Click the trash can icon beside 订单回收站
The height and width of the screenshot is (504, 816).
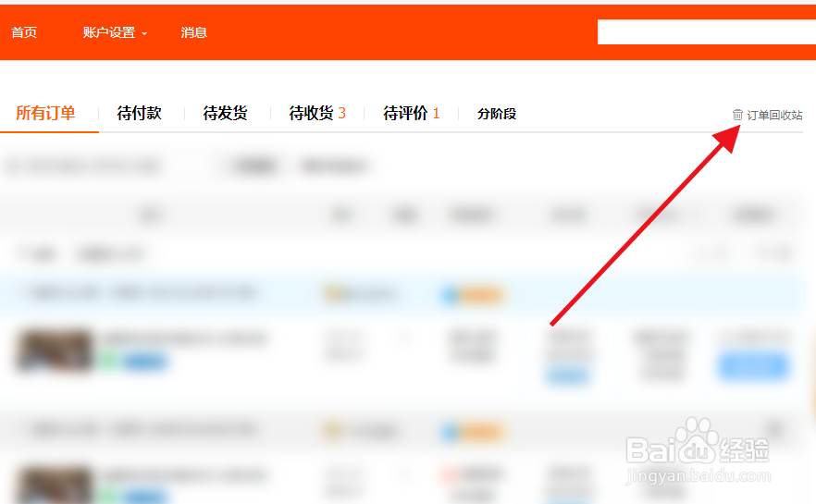tap(737, 115)
